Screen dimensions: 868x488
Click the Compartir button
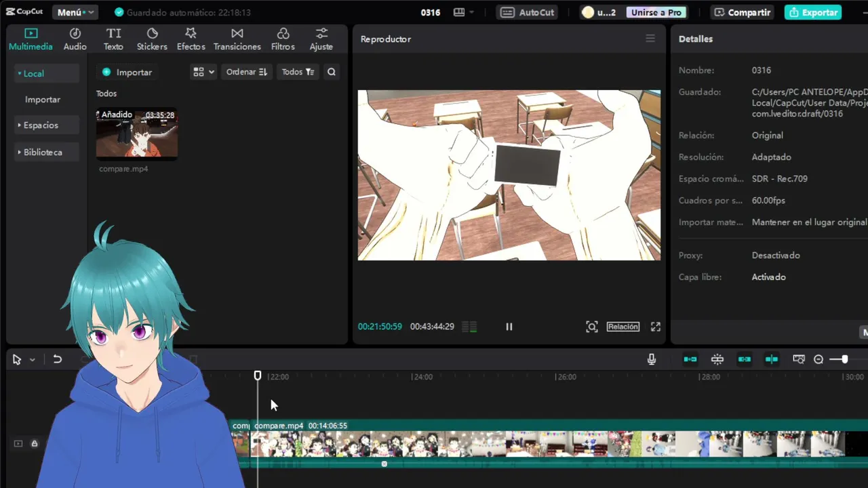click(x=743, y=12)
